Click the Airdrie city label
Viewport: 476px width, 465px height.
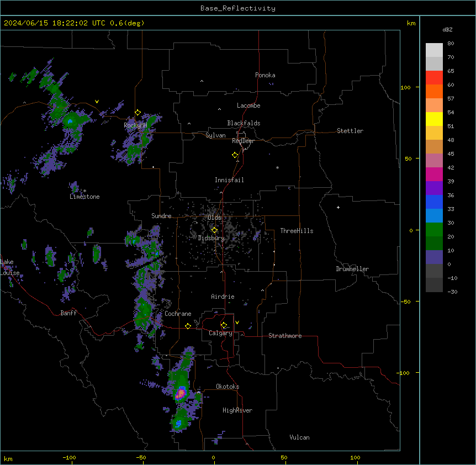point(223,297)
